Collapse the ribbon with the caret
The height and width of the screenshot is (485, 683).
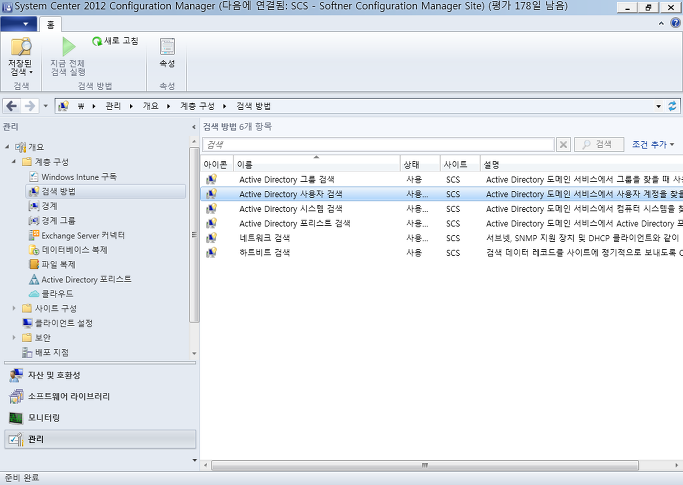pos(661,24)
